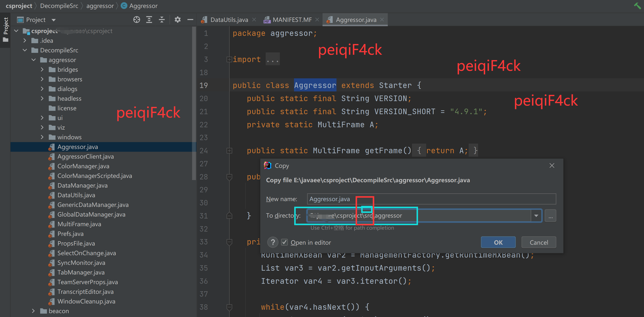Collapse the DecompileSrc folder

(x=25, y=50)
